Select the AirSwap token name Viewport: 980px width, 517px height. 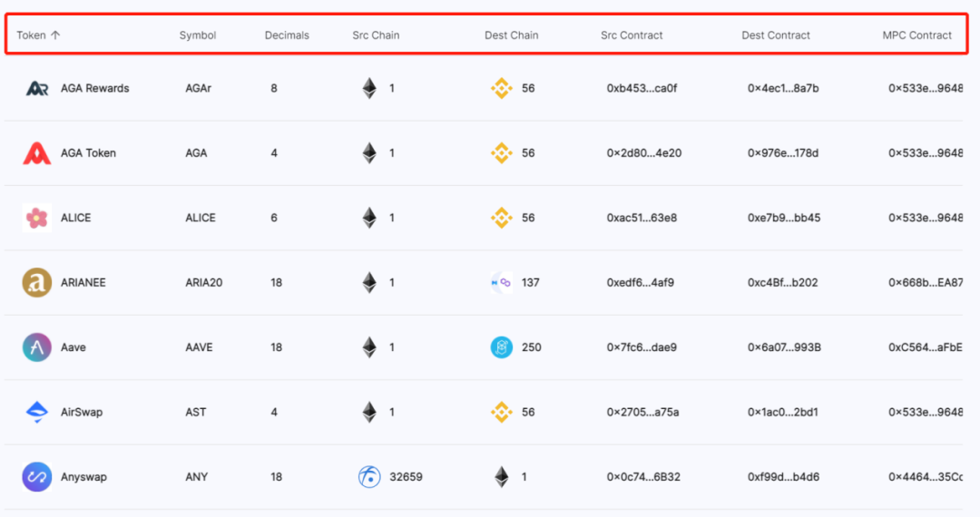pyautogui.click(x=82, y=412)
